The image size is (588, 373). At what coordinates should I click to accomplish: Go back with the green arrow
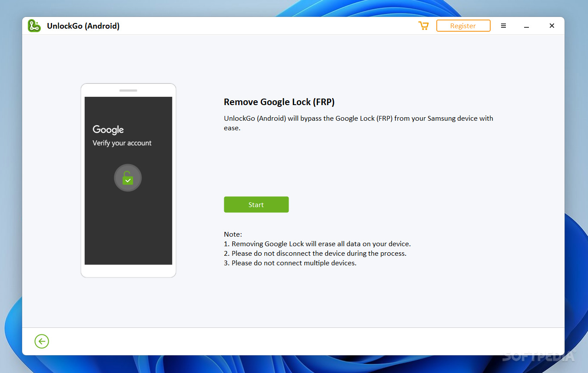42,341
